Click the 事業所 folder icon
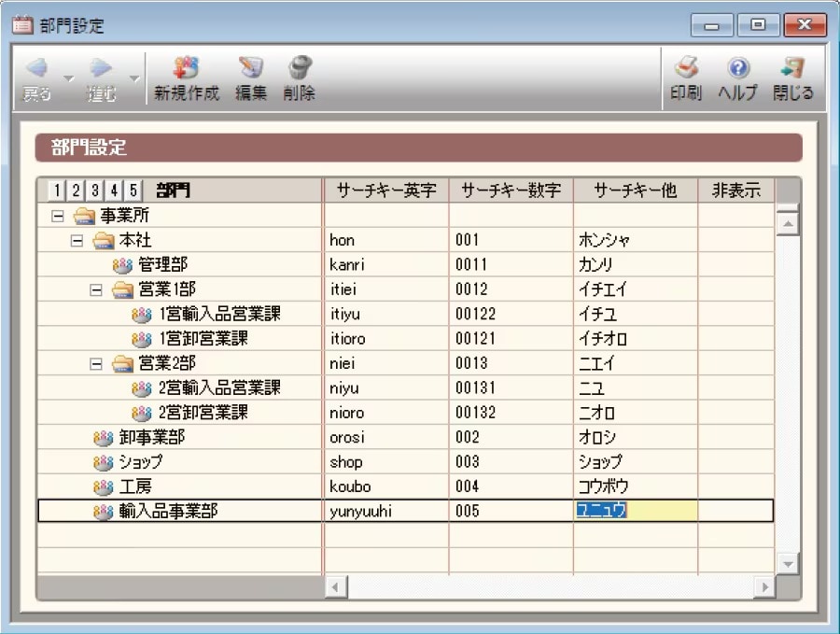840x634 pixels. coord(84,216)
